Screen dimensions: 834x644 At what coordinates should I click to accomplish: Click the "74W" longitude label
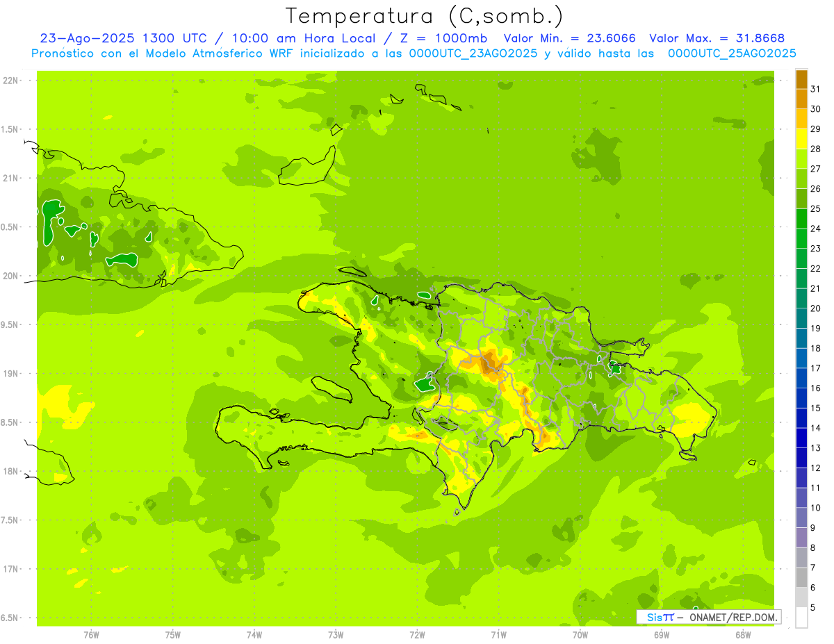point(254,635)
